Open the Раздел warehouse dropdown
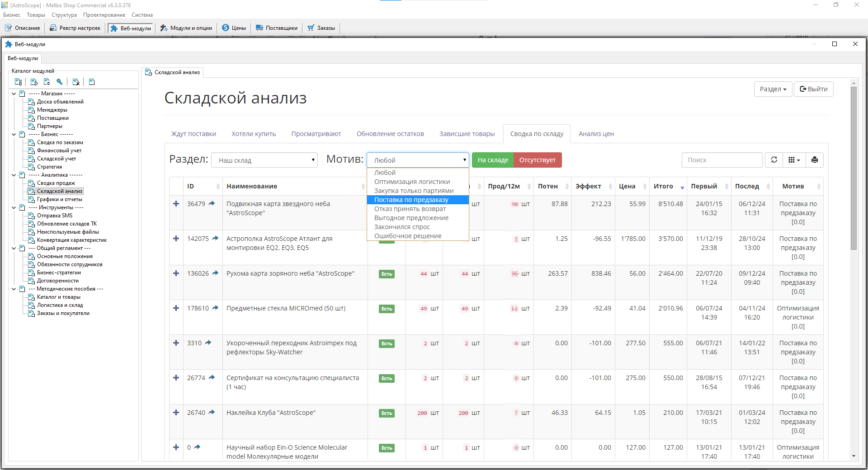Image resolution: width=868 pixels, height=470 pixels. pos(264,160)
